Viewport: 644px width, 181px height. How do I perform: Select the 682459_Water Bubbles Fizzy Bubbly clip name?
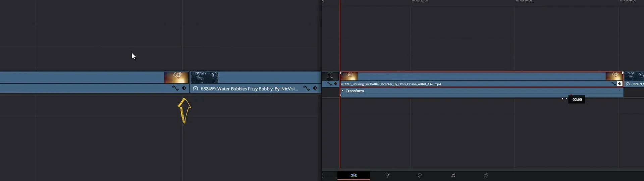(x=249, y=89)
